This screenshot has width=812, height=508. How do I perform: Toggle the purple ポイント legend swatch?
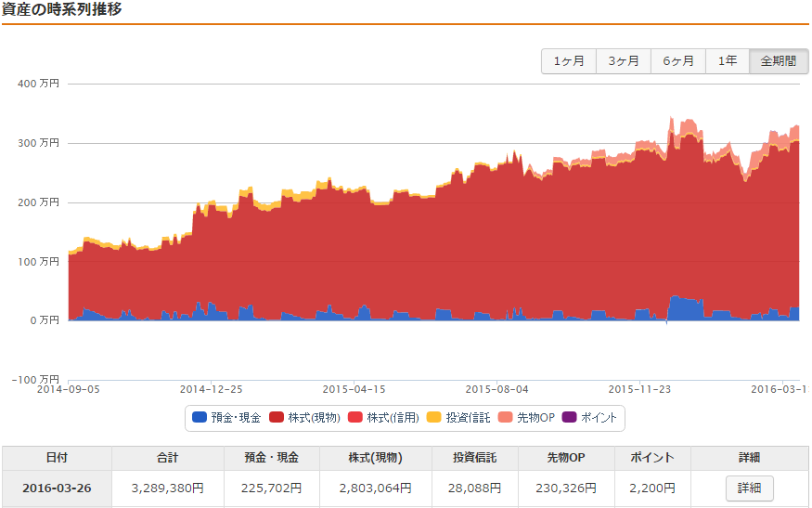click(x=569, y=417)
